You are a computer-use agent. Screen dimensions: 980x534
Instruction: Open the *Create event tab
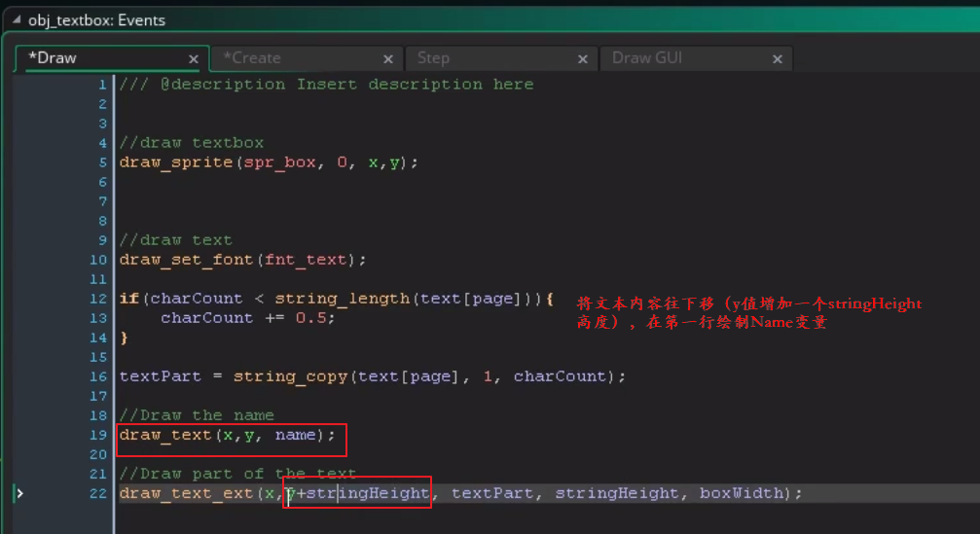(307, 58)
